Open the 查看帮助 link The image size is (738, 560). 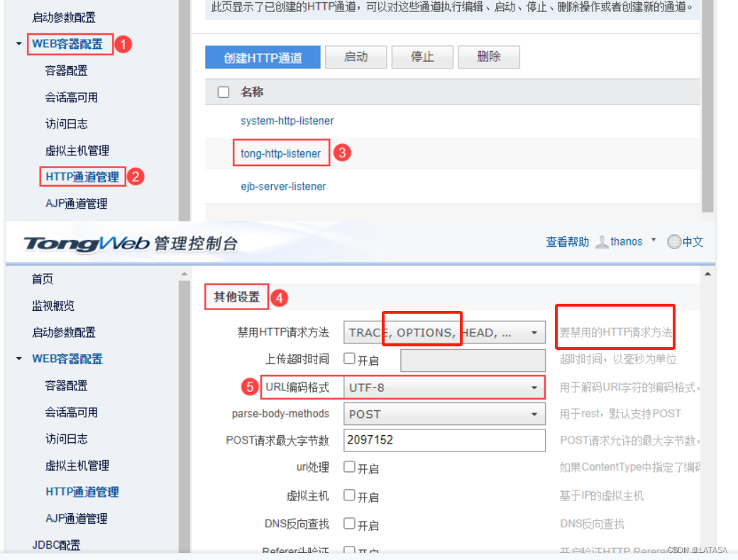[567, 242]
